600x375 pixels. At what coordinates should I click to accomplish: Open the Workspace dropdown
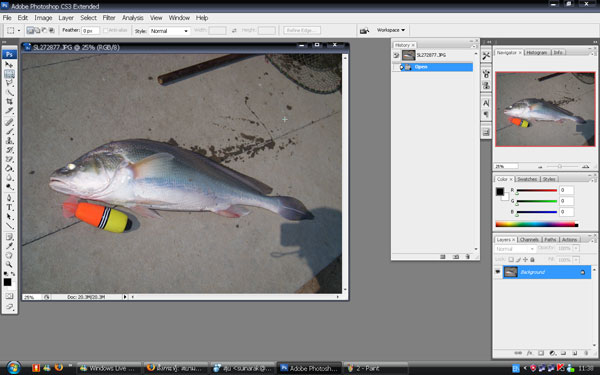391,30
